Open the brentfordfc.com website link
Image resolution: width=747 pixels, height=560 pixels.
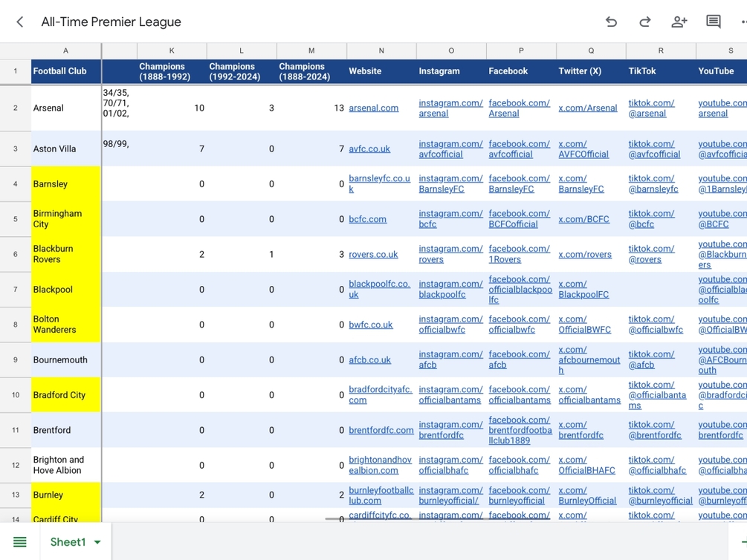(381, 431)
